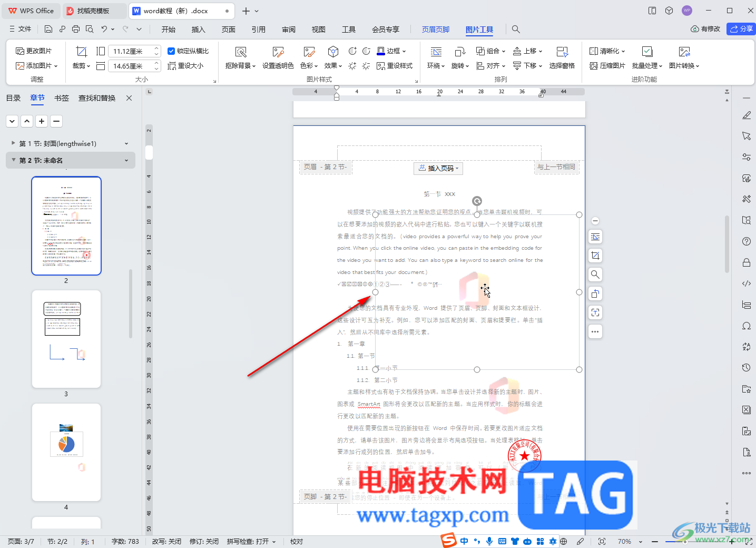Switch to the Header and Footer (页眉页脚) tab
The height and width of the screenshot is (548, 756).
(x=436, y=30)
